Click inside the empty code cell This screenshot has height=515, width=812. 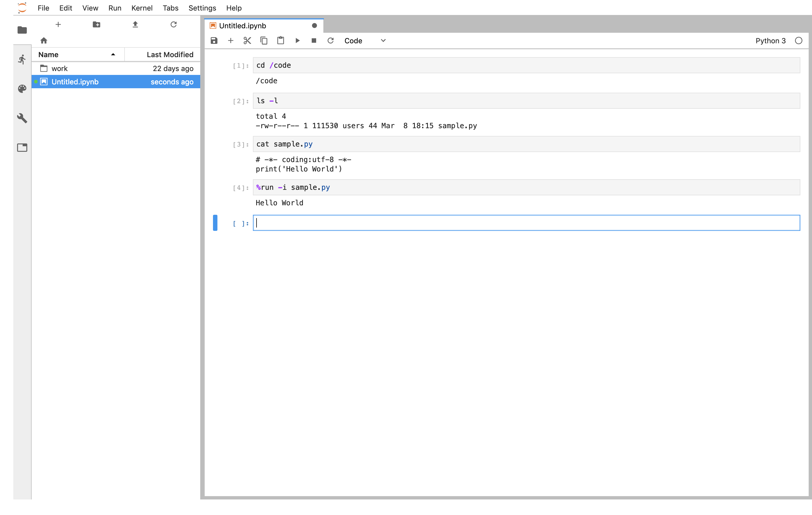click(472, 223)
